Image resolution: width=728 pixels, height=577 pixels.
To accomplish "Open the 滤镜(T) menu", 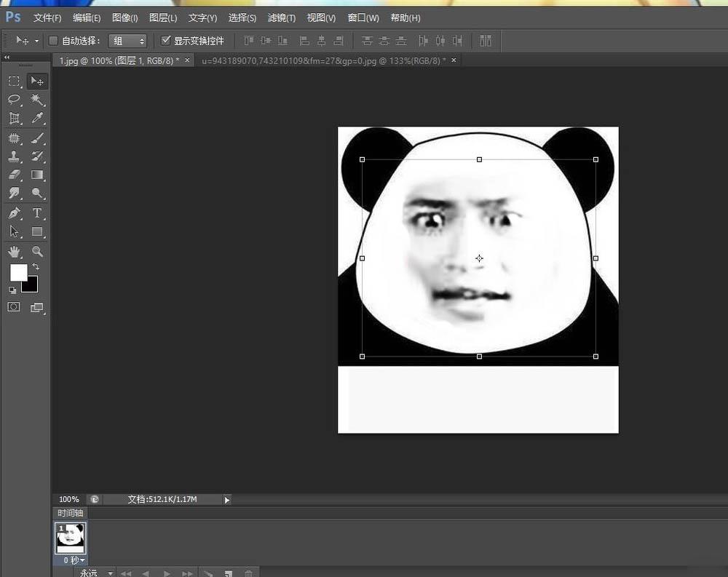I will [x=281, y=17].
